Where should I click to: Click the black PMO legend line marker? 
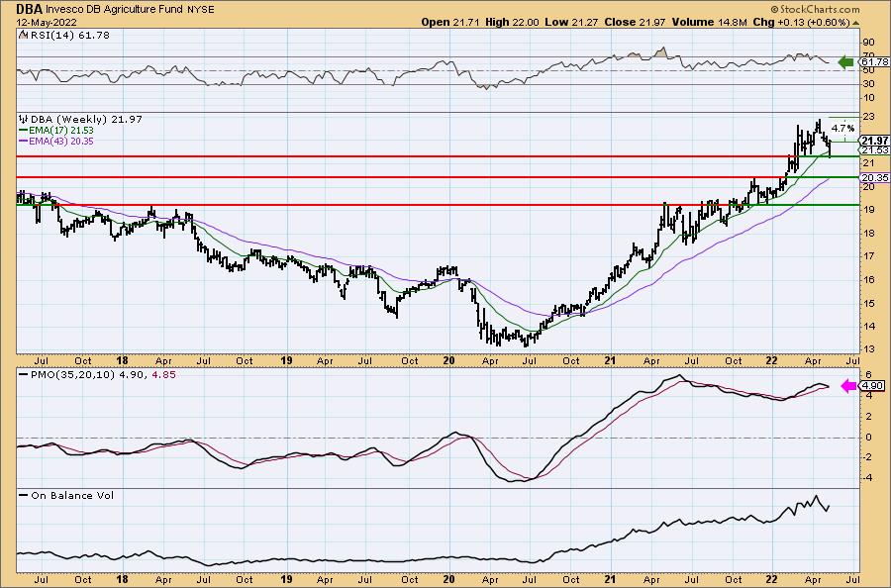pyautogui.click(x=24, y=375)
